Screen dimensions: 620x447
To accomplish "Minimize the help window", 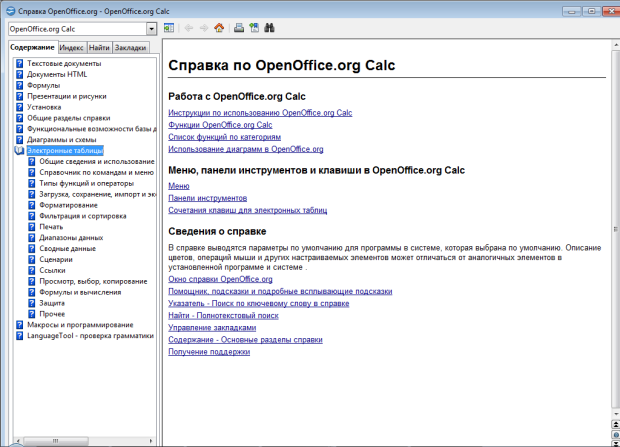I will click(572, 11).
